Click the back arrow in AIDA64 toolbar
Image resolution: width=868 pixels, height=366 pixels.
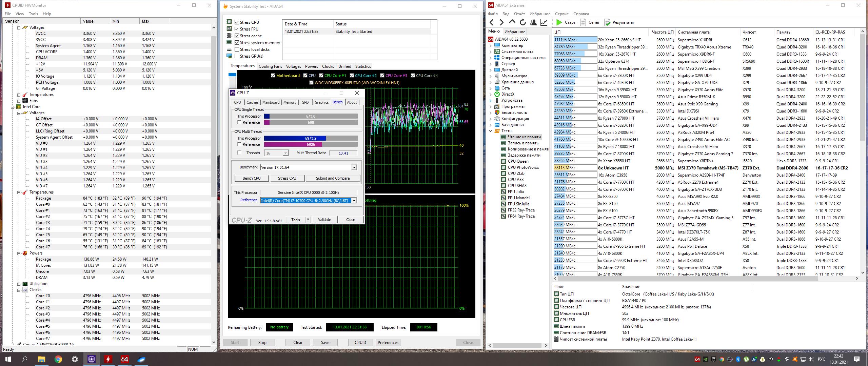click(492, 22)
